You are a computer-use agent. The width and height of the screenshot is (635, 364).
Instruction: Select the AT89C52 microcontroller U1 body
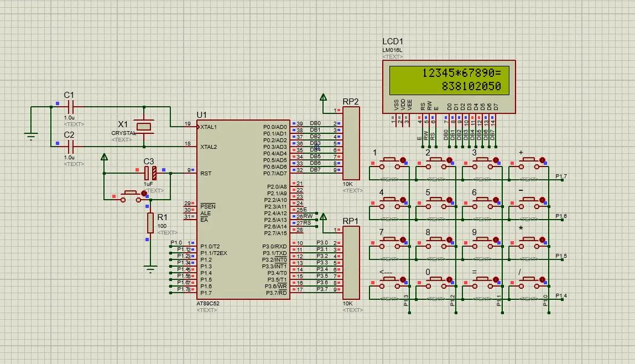coord(244,210)
